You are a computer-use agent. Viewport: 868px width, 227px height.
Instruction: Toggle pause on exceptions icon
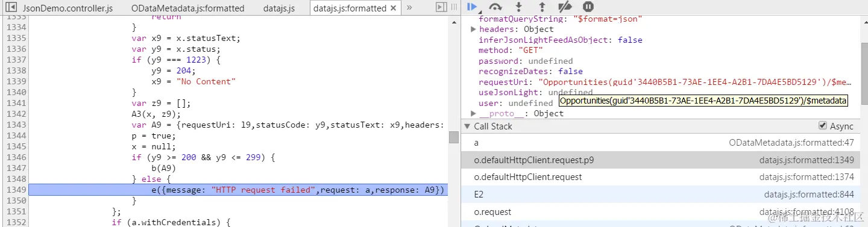click(x=588, y=7)
